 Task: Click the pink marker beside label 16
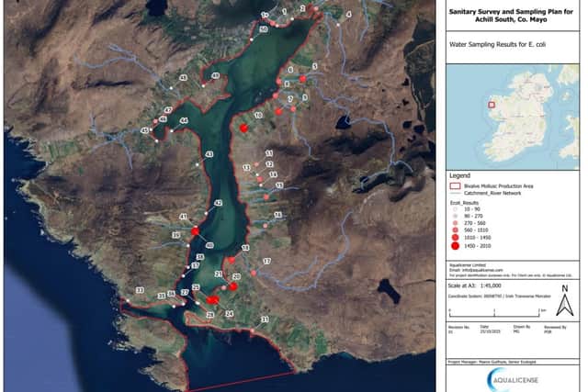[266, 226]
